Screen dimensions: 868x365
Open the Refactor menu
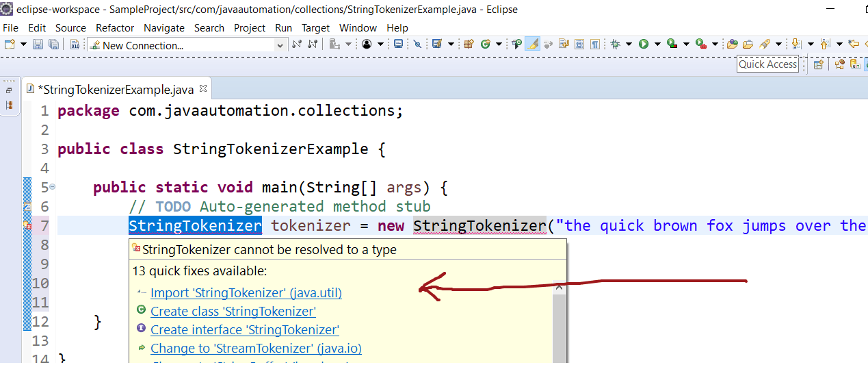point(115,28)
